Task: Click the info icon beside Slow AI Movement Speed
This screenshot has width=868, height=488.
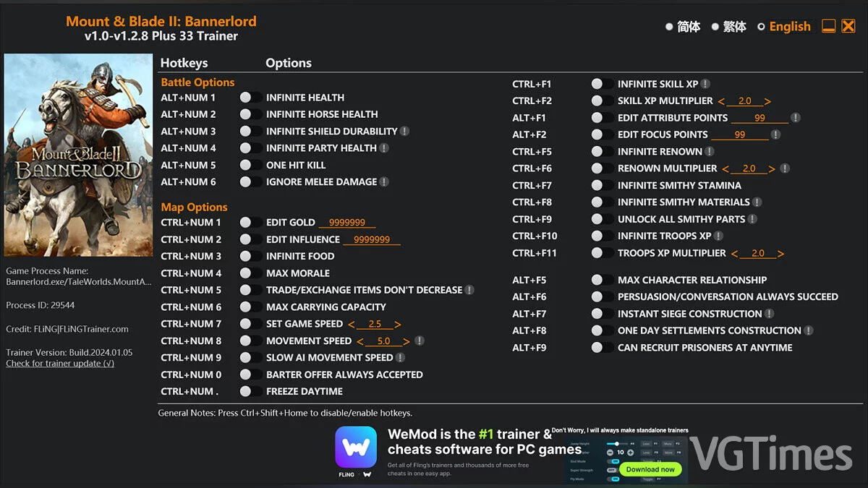Action: 400,357
